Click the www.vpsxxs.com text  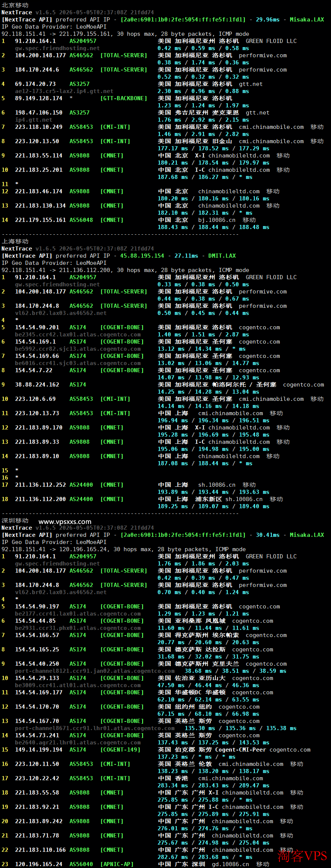pyautogui.click(x=65, y=522)
